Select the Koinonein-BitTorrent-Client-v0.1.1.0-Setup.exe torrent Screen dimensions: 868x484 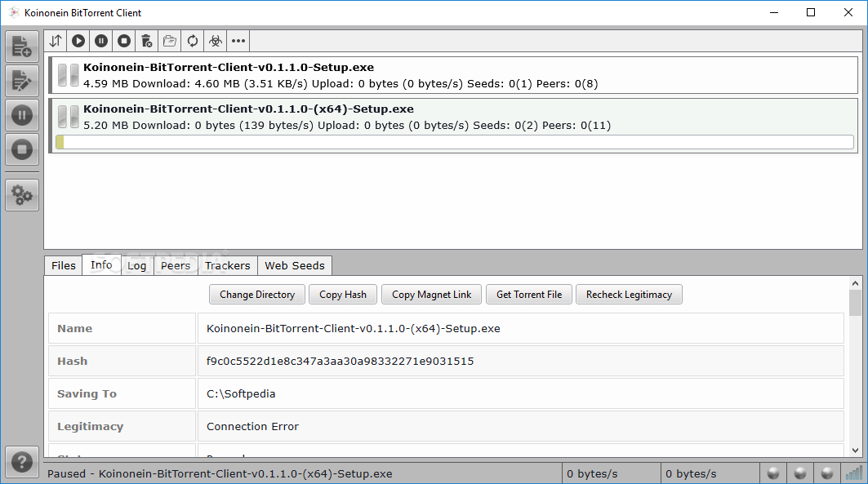click(x=453, y=75)
